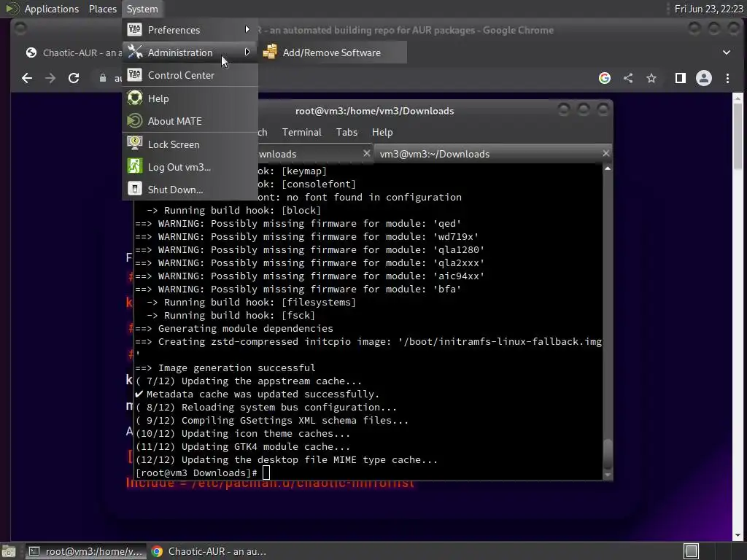
Task: Click the Lock Screen monitor icon
Action: click(x=135, y=144)
